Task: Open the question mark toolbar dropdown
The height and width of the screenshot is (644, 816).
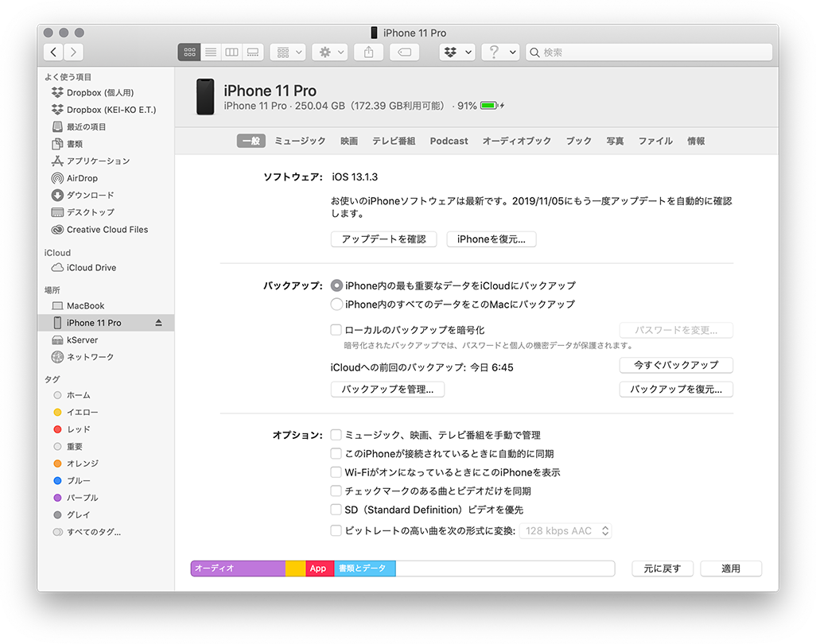Action: point(500,52)
